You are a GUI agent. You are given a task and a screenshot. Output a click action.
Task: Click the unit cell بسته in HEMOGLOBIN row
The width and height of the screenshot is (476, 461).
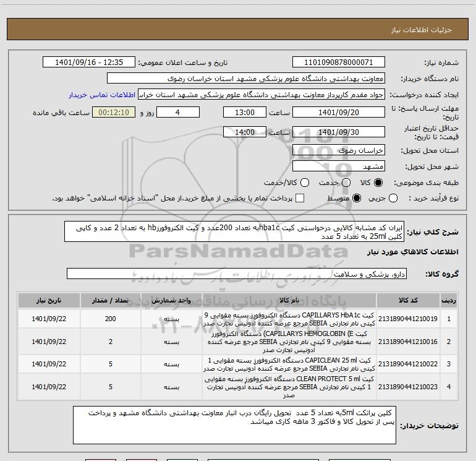(x=171, y=342)
